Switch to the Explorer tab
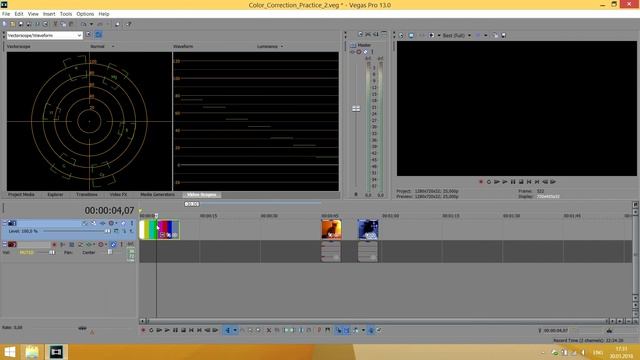Screen dimensions: 640x360 pyautogui.click(x=55, y=195)
